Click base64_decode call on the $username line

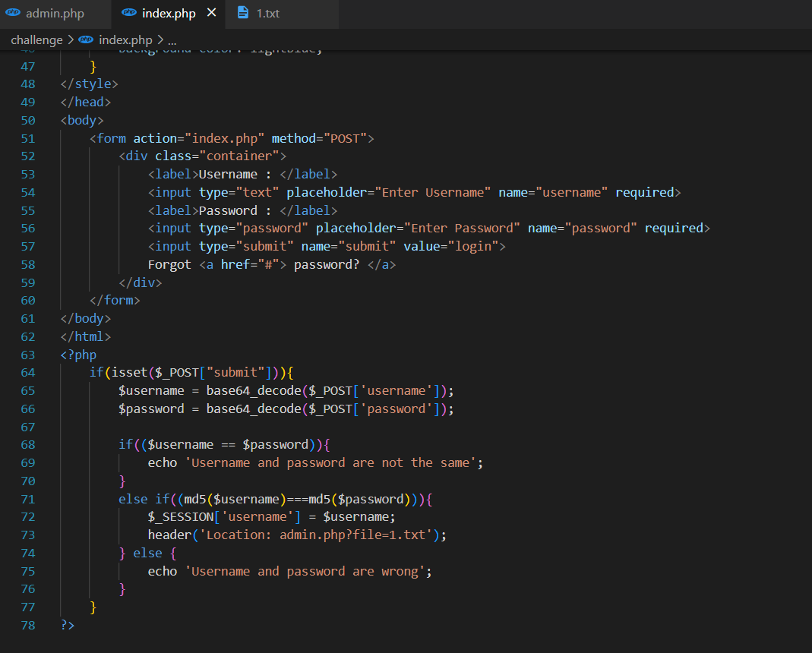(x=253, y=390)
